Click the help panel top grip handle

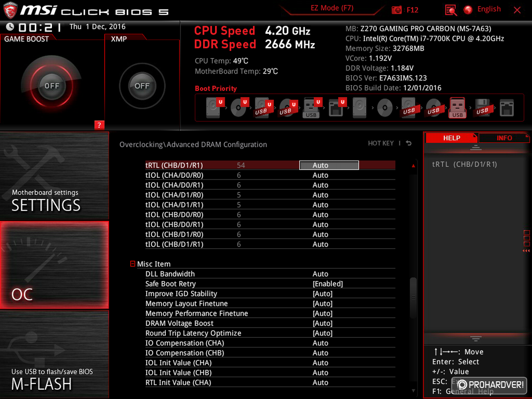coord(476,148)
